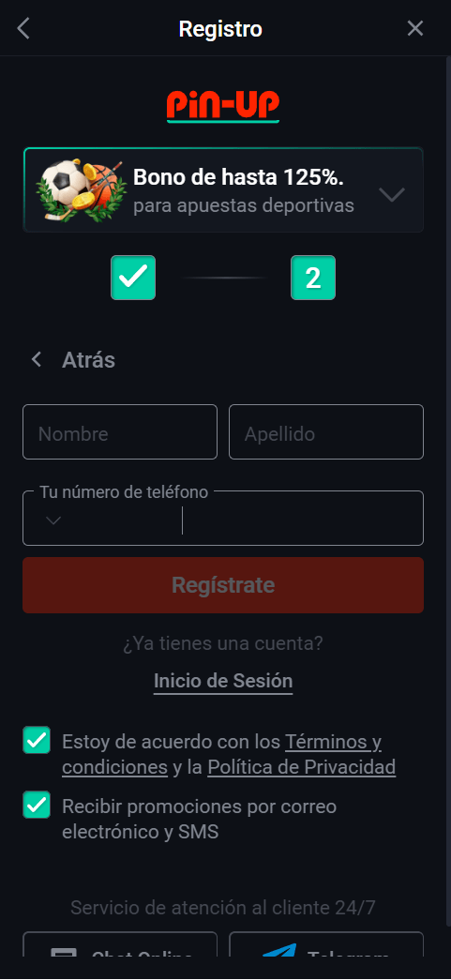This screenshot has height=980, width=451.
Task: Toggle Recibir promociones por correo checkbox
Action: [x=37, y=805]
